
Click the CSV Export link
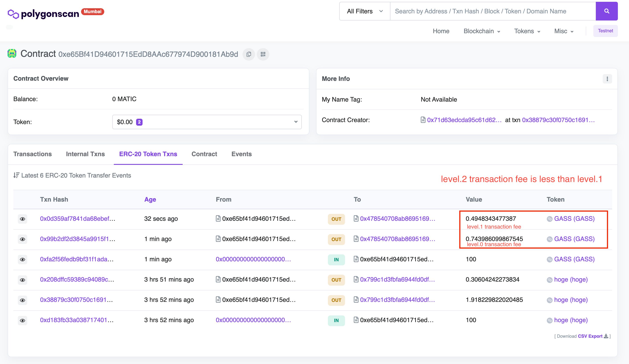[x=590, y=336]
